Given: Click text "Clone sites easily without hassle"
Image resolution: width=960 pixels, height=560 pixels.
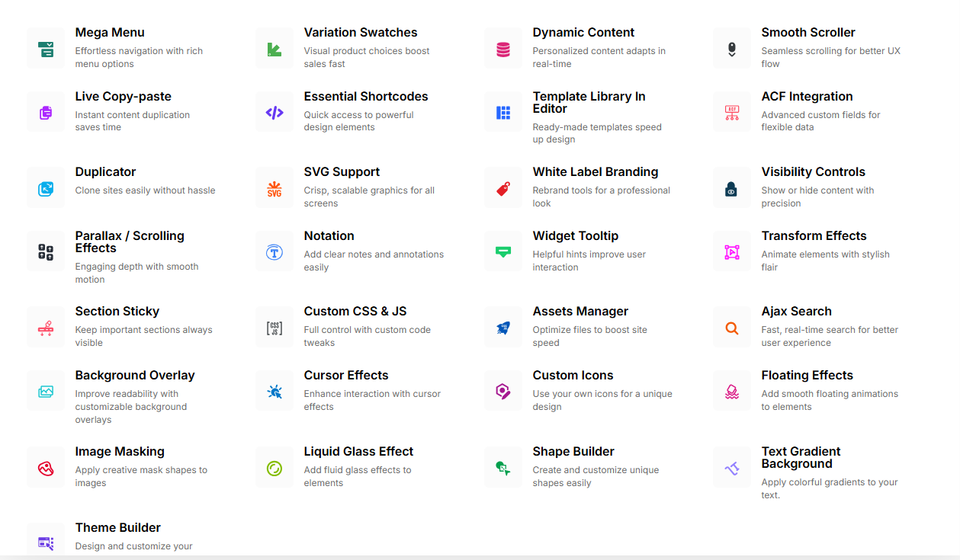Looking at the screenshot, I should [146, 190].
